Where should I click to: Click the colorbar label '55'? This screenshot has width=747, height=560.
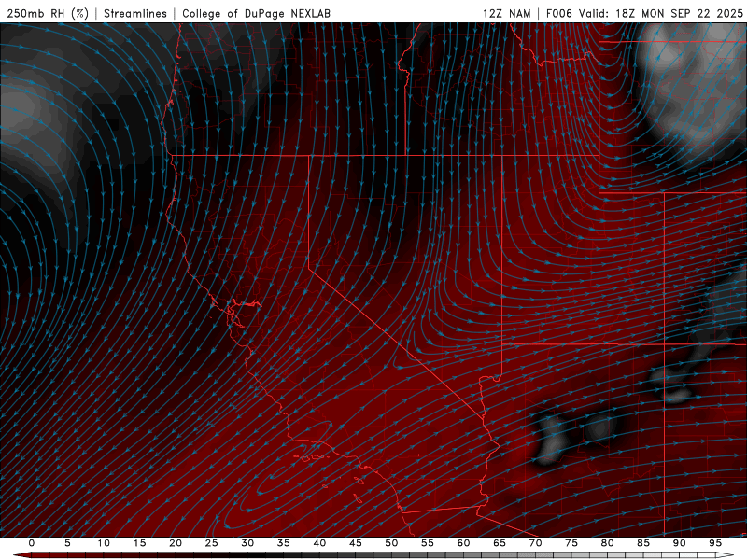(428, 543)
